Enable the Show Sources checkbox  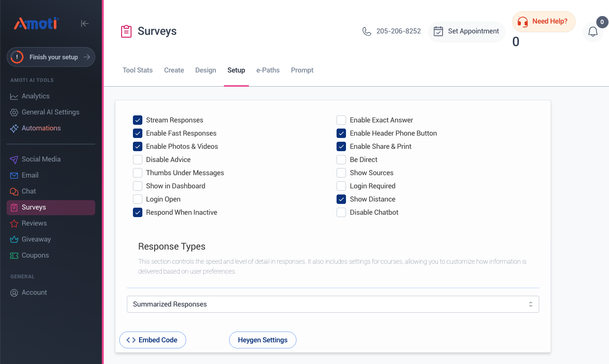(x=341, y=173)
